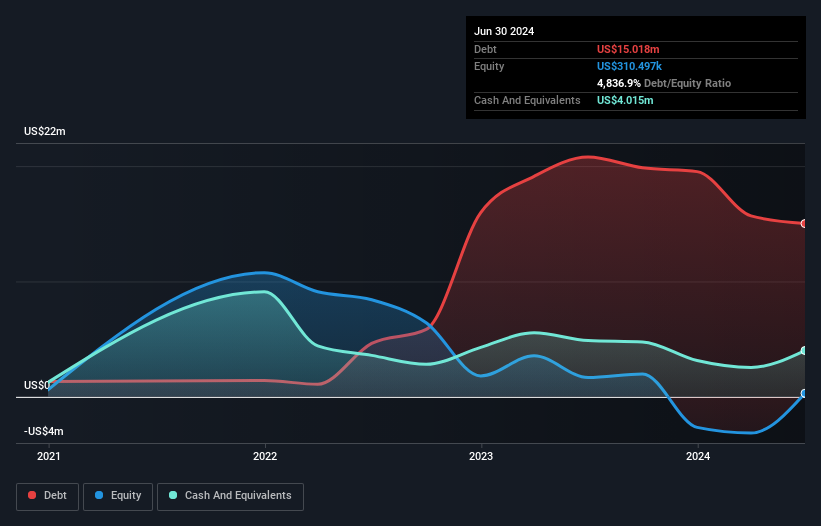Click the red Debt endpoint marker
The height and width of the screenshot is (526, 821).
click(x=804, y=223)
